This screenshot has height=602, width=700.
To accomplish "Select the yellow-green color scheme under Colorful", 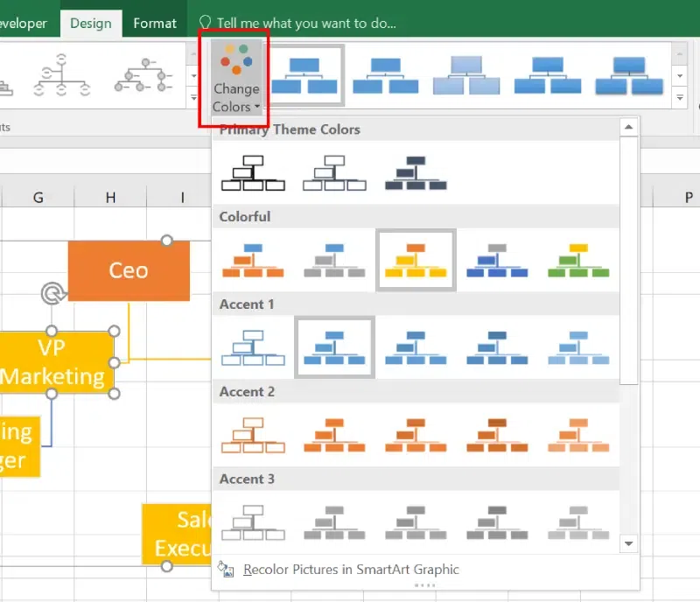I will point(578,259).
